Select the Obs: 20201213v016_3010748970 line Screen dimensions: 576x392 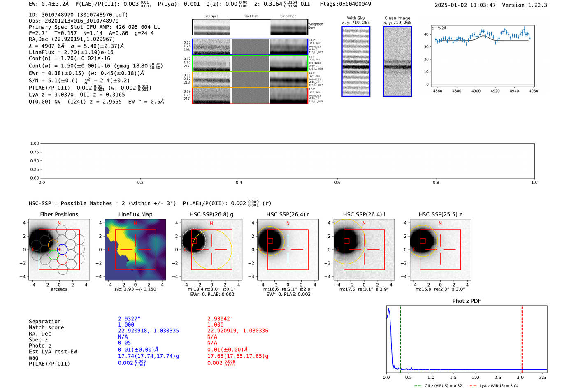[74, 21]
